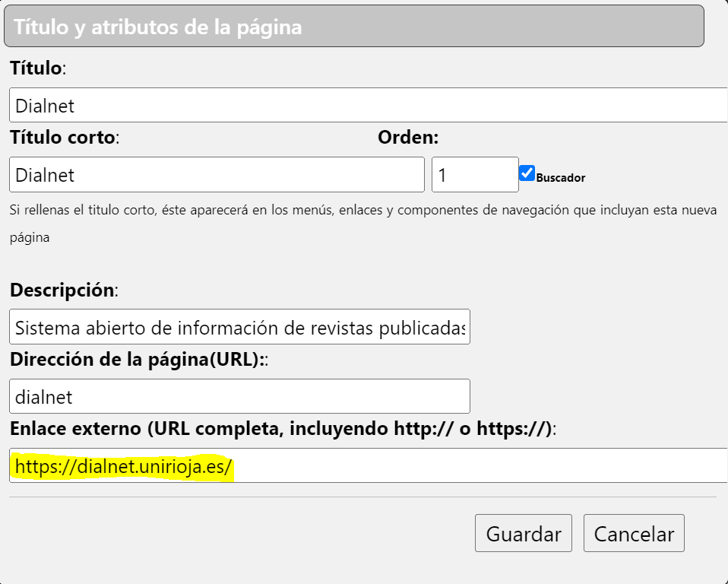Click the Guardar button
Image resolution: width=728 pixels, height=584 pixels.
(524, 533)
